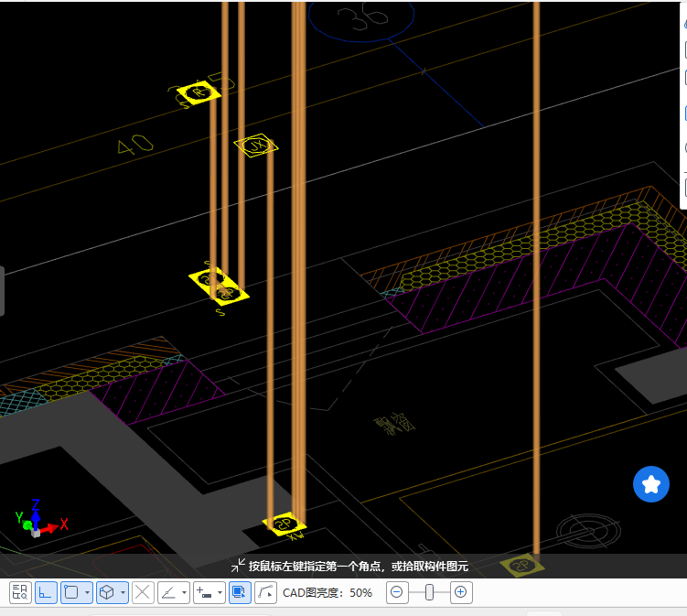Open the angle tool dropdown arrow
The width and height of the screenshot is (687, 616).
184,593
